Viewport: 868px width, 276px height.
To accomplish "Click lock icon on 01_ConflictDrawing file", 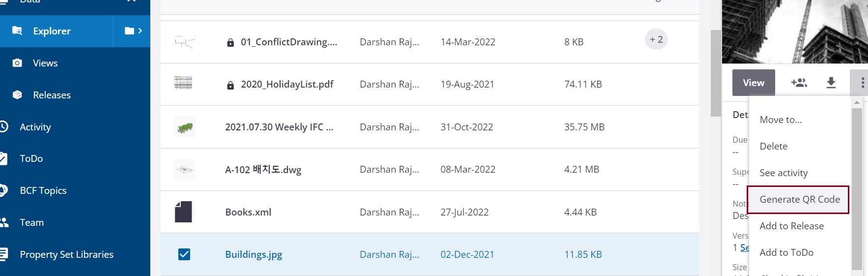I will 230,43.
